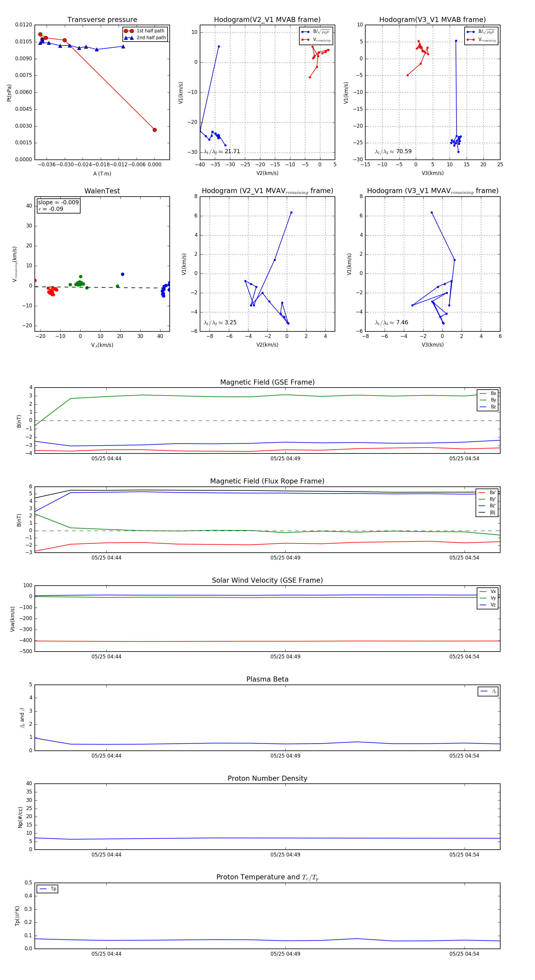Viewport: 535px width, 980px height.
Task: Select "Vy" in the solar wind legend
Action: 488,598
